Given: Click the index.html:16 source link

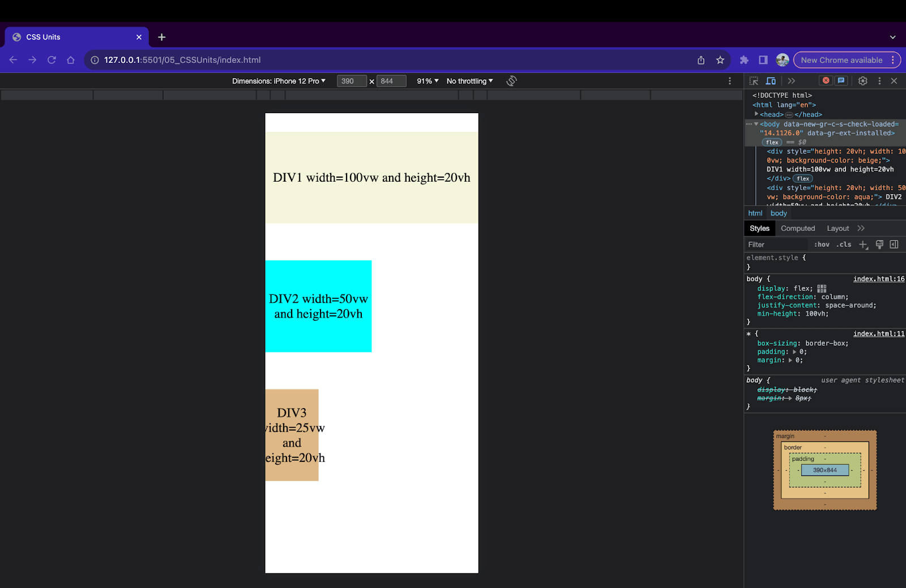Looking at the screenshot, I should 878,278.
